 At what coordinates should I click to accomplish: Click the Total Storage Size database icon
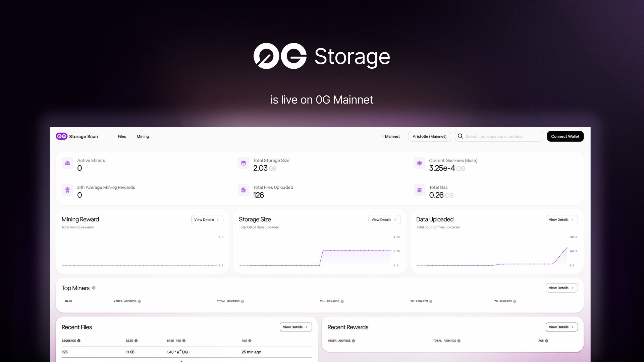[x=243, y=163]
